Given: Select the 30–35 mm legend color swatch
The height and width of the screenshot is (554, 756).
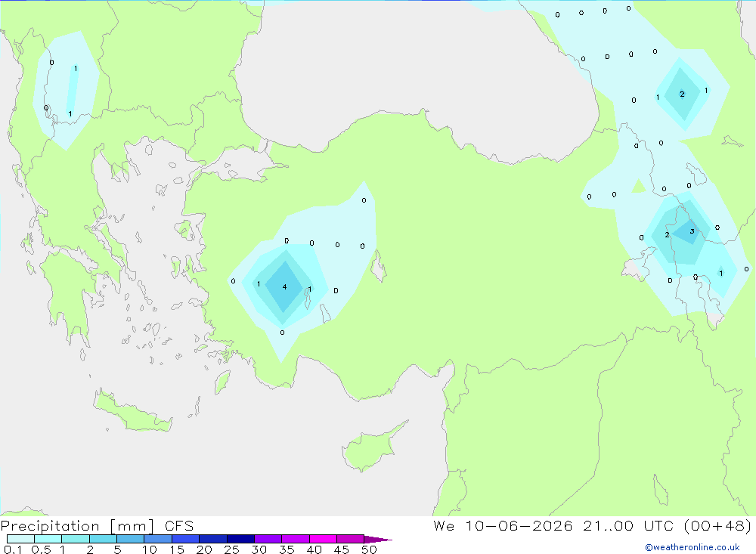Looking at the screenshot, I should pyautogui.click(x=268, y=539).
